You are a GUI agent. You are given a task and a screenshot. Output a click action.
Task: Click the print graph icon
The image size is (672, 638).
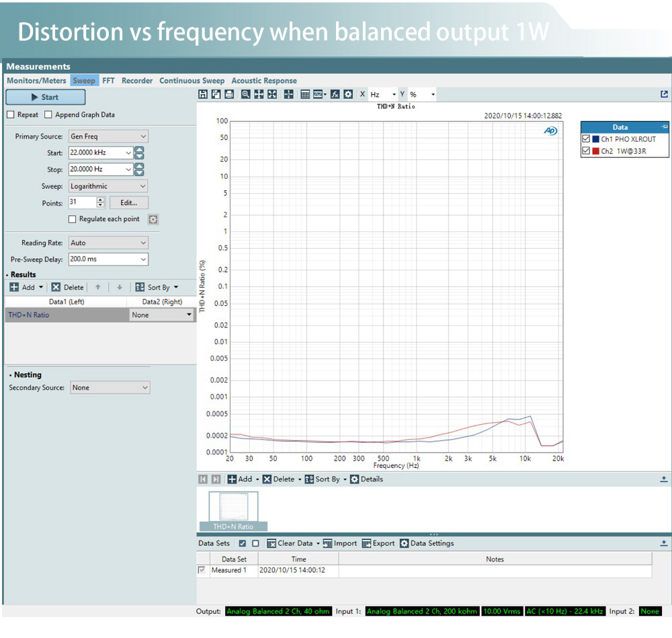(x=228, y=95)
